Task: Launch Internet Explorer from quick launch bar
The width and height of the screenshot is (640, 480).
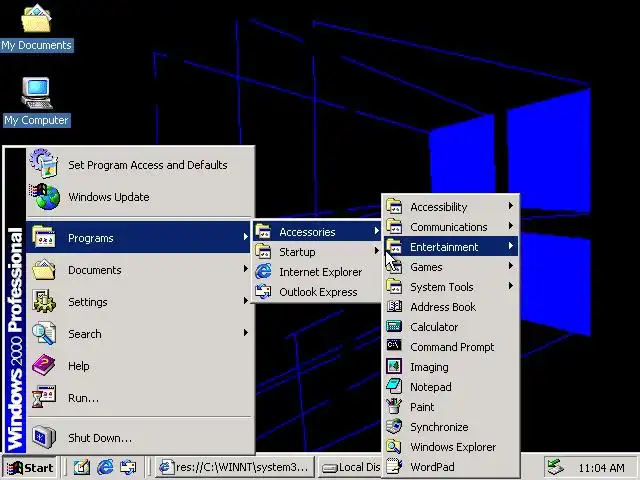Action: pos(105,467)
